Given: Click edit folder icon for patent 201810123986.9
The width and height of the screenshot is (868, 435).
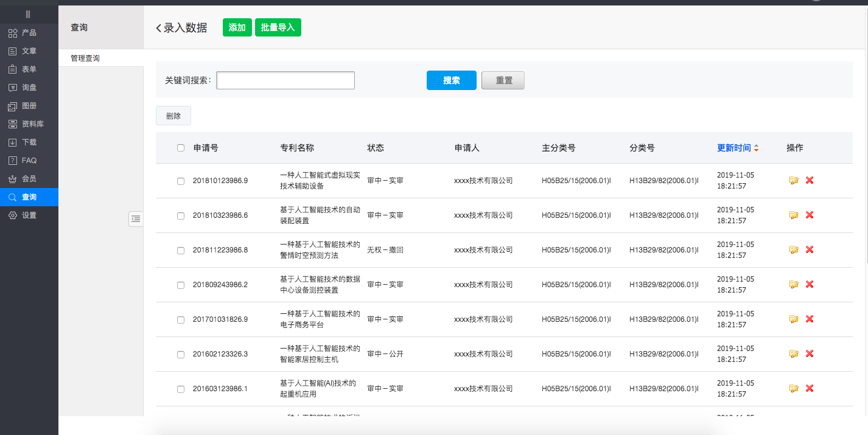Looking at the screenshot, I should (794, 180).
